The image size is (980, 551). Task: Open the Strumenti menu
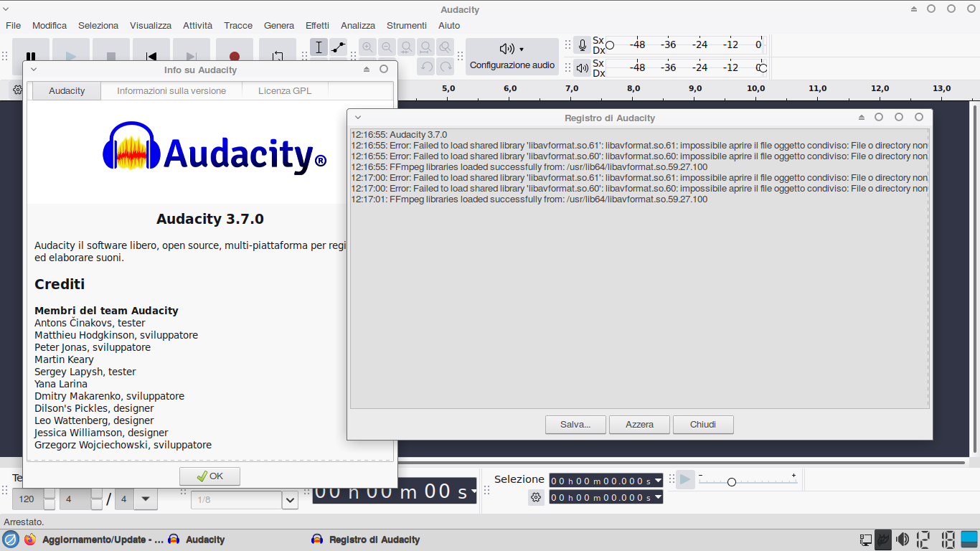[407, 25]
